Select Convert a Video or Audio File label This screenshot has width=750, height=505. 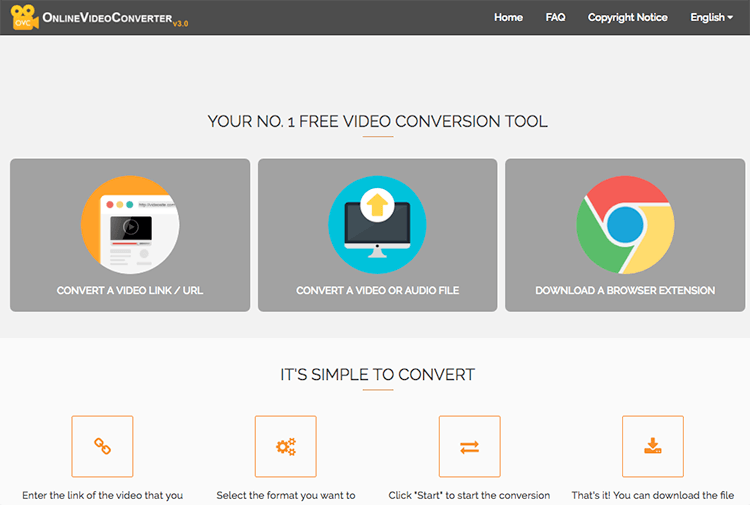(x=377, y=290)
